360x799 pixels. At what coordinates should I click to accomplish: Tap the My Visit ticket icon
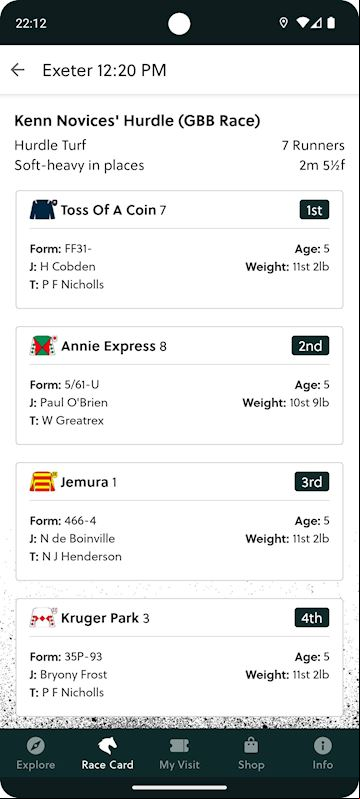pyautogui.click(x=179, y=746)
